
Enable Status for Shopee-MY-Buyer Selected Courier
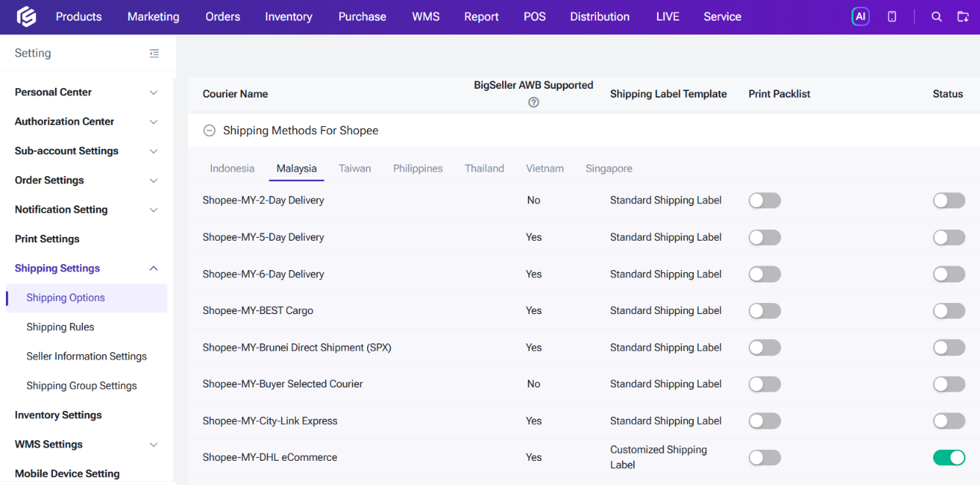pos(949,384)
